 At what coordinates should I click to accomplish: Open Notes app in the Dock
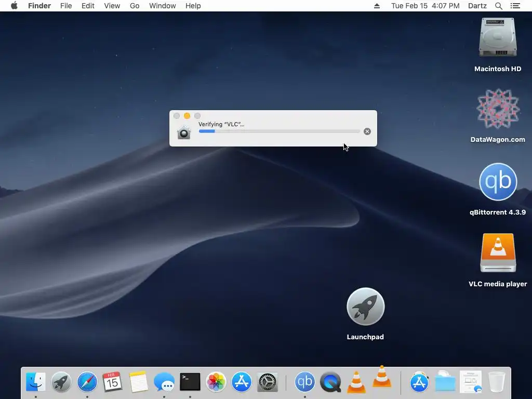(138, 382)
